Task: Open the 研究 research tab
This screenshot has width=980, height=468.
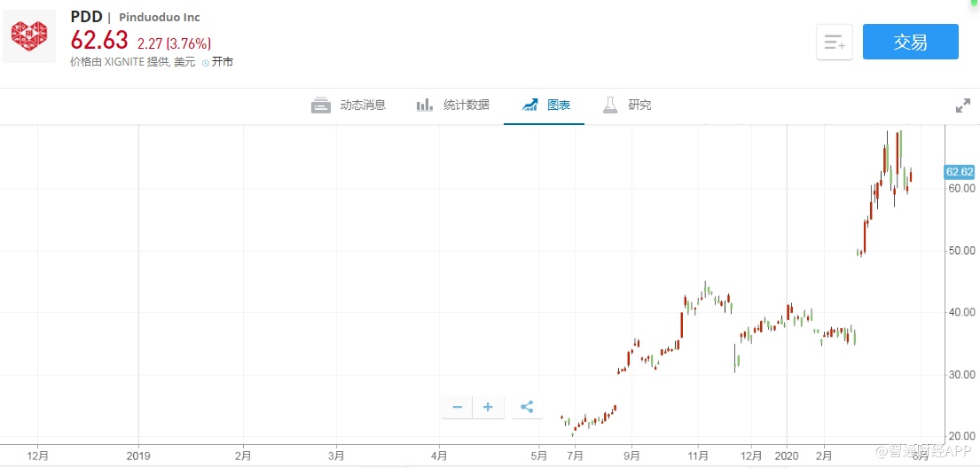Action: [x=627, y=105]
